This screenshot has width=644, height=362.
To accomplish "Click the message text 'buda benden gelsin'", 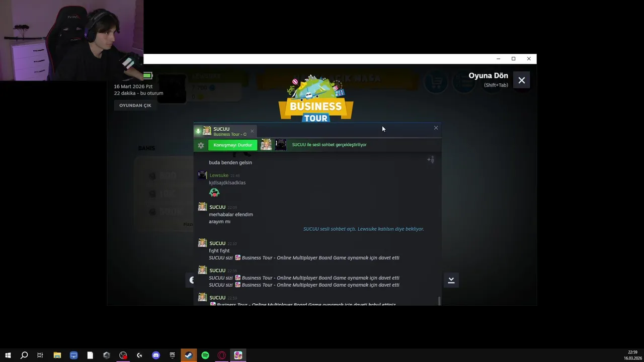I will coord(230,162).
